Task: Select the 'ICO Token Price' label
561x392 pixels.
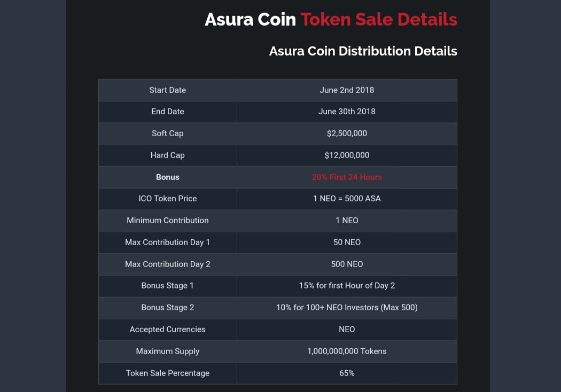Action: tap(168, 199)
